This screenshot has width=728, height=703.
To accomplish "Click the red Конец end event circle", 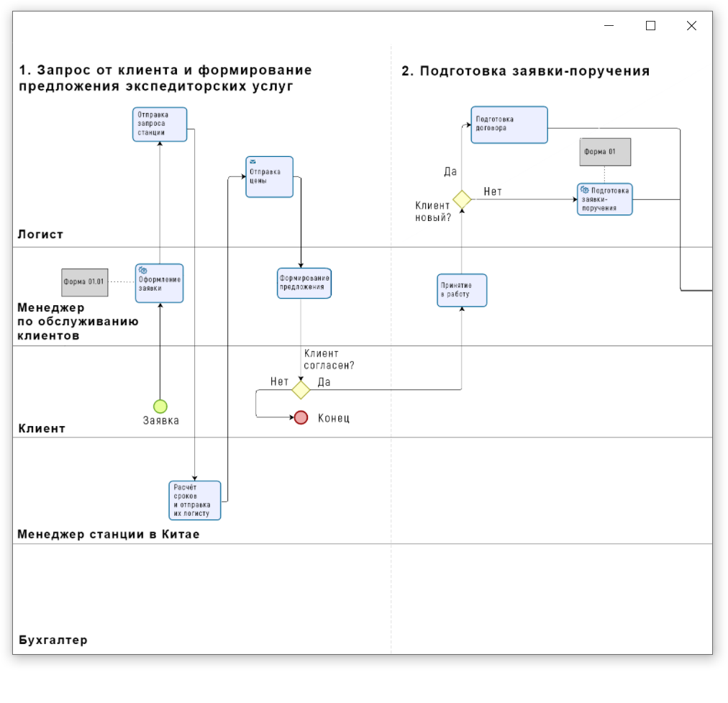I will coord(301,417).
